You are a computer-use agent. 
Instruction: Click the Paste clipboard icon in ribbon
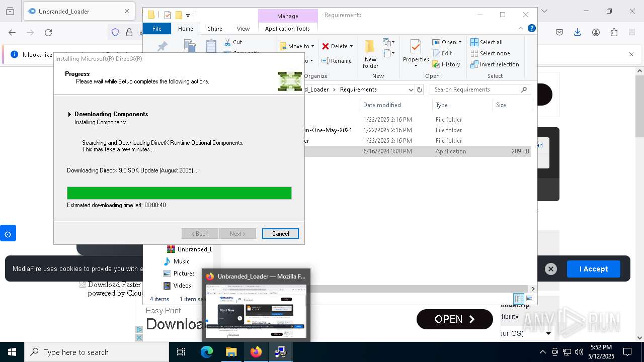pos(211,46)
